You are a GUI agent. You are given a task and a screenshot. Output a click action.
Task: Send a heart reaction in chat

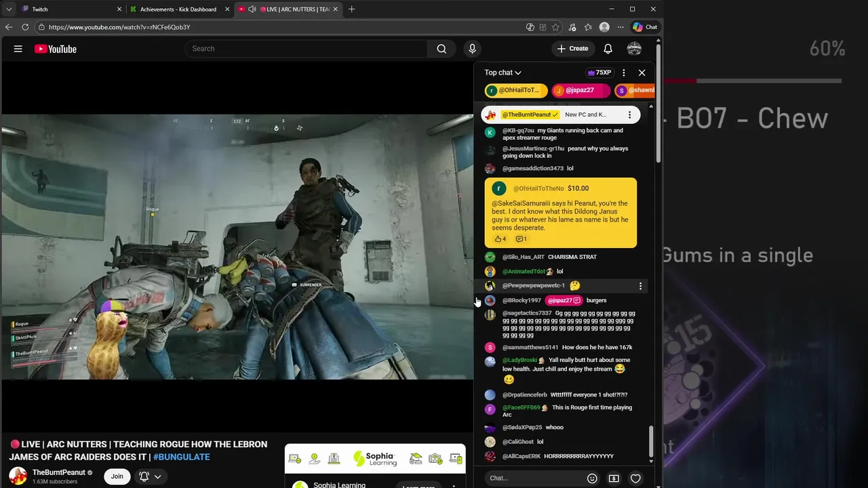pos(635,479)
